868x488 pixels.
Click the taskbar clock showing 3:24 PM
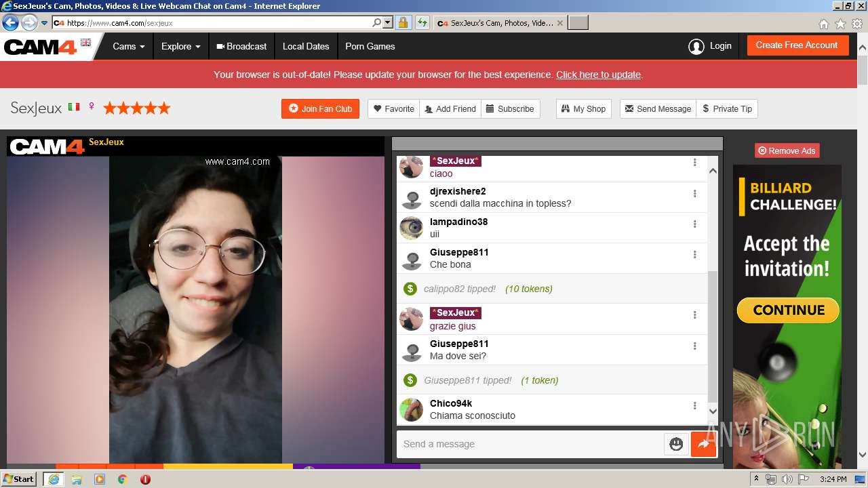[833, 479]
